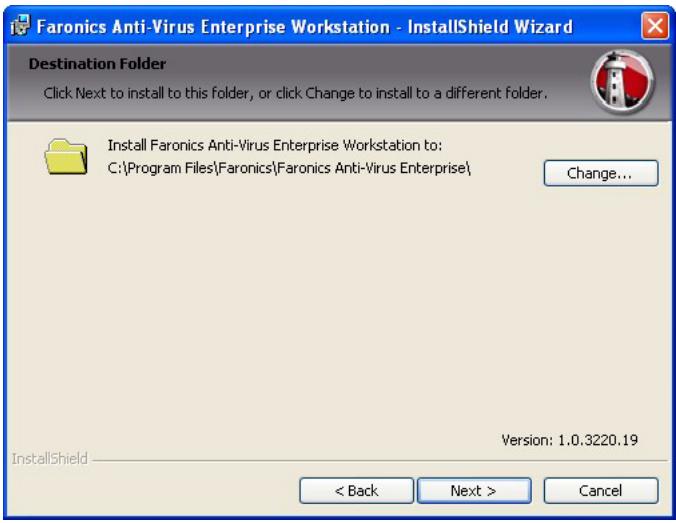Click the Destination Folder heading

(x=97, y=64)
